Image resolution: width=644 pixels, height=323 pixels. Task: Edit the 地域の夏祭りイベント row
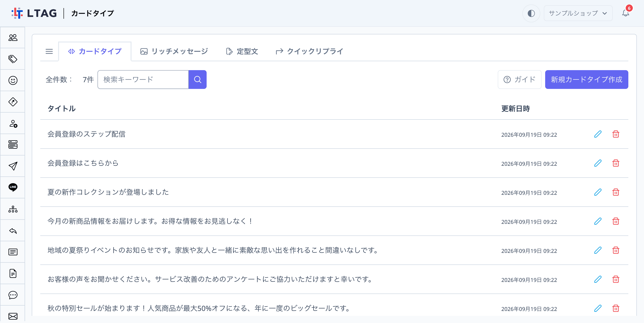(x=598, y=250)
